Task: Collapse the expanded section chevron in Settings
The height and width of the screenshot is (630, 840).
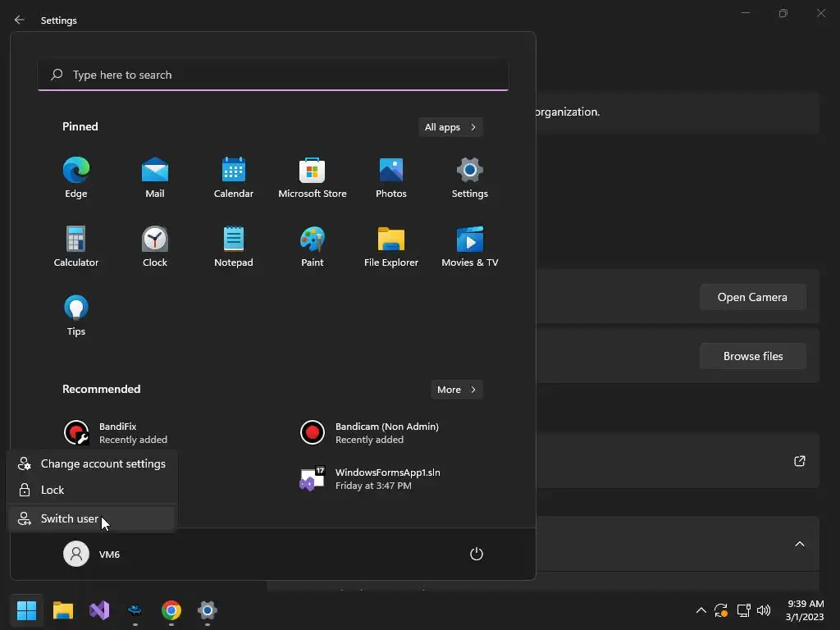Action: click(799, 544)
